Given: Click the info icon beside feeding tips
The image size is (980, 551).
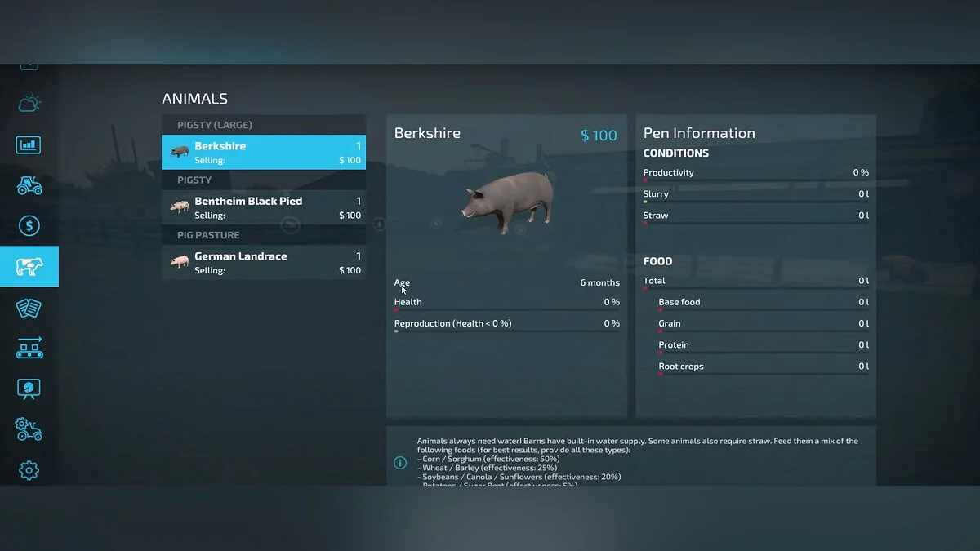Looking at the screenshot, I should tap(400, 463).
